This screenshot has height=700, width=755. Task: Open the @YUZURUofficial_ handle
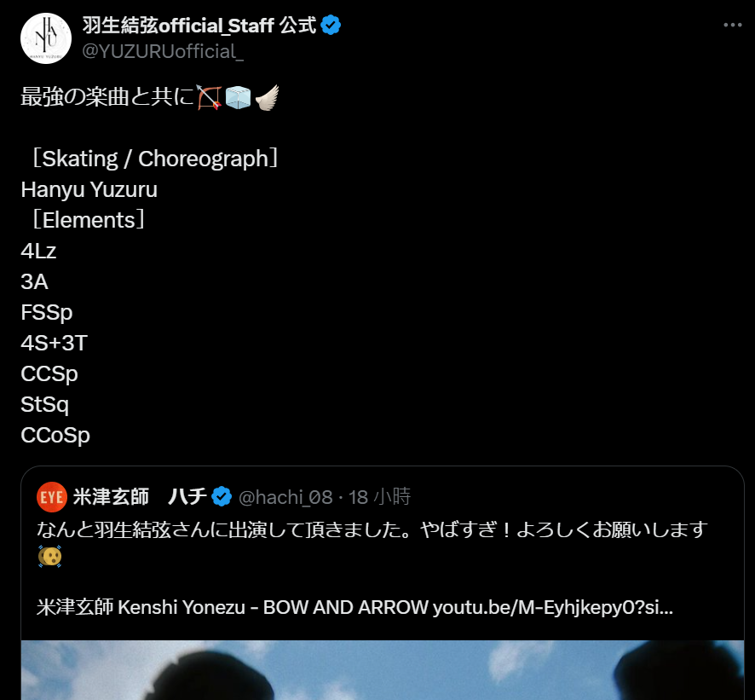pyautogui.click(x=163, y=51)
